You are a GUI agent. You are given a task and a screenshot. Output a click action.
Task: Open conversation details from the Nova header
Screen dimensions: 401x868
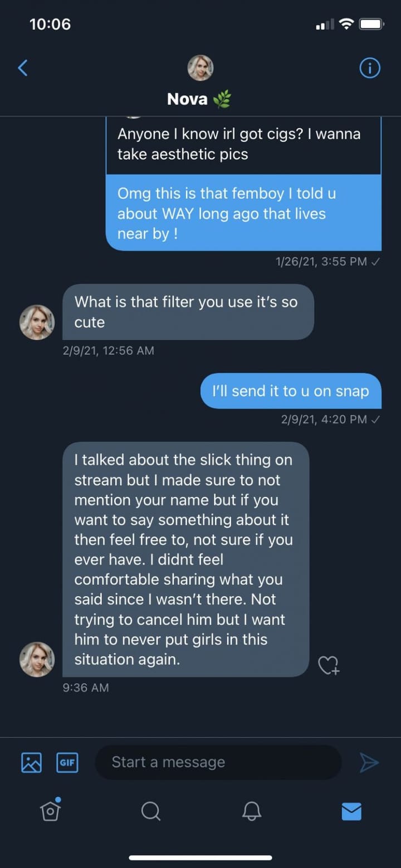[x=370, y=67]
